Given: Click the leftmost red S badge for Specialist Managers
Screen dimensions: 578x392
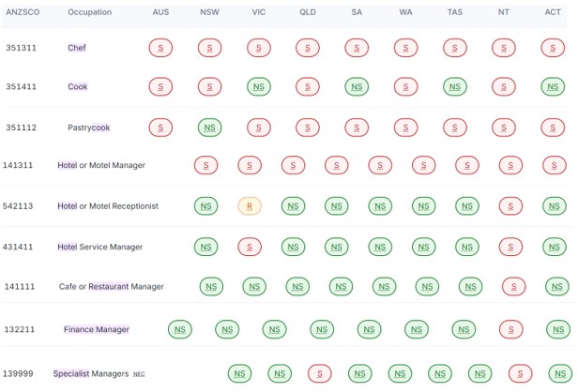Looking at the screenshot, I should pyautogui.click(x=321, y=373).
